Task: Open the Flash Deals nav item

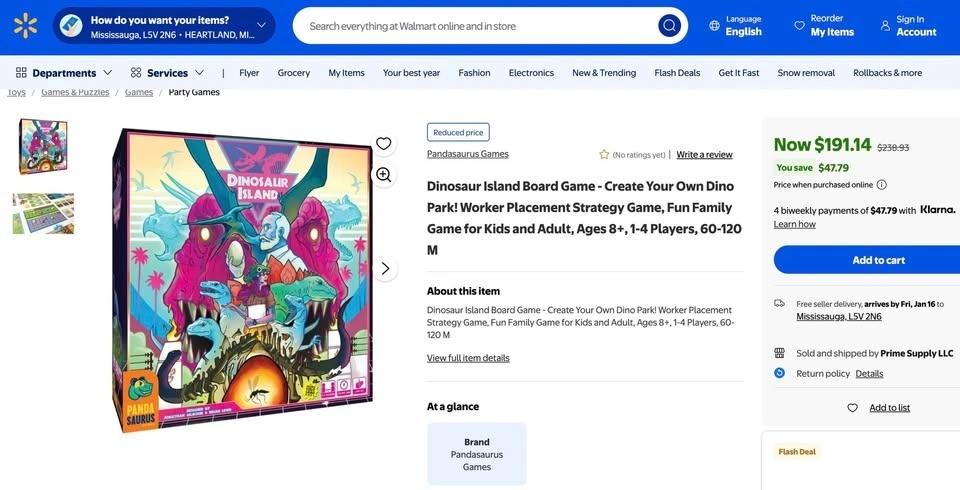Action: coord(677,73)
